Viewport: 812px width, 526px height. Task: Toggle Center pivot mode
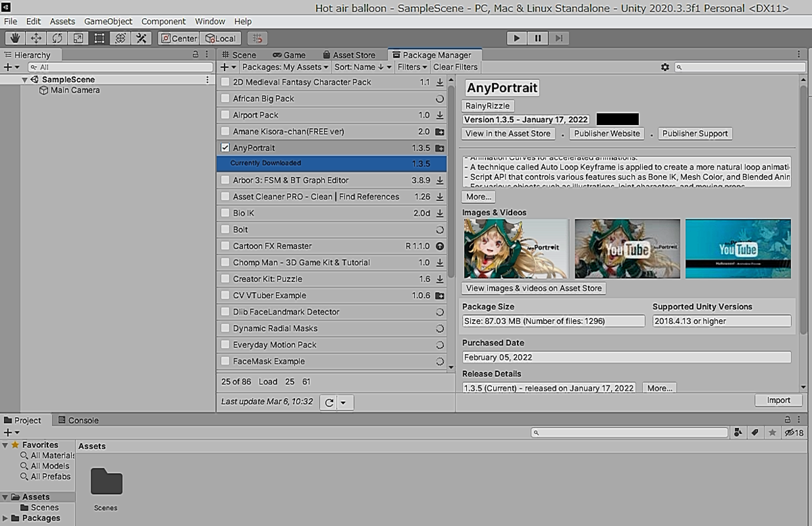[x=179, y=39]
